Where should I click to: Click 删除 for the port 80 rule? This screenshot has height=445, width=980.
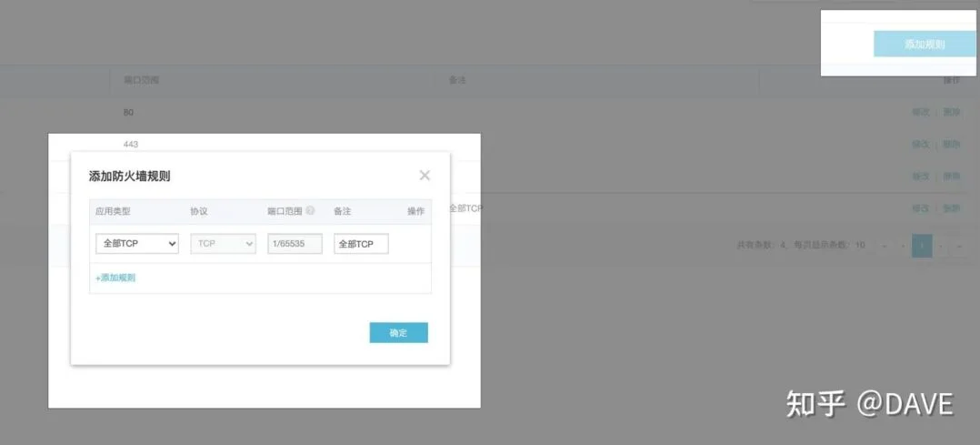(951, 112)
